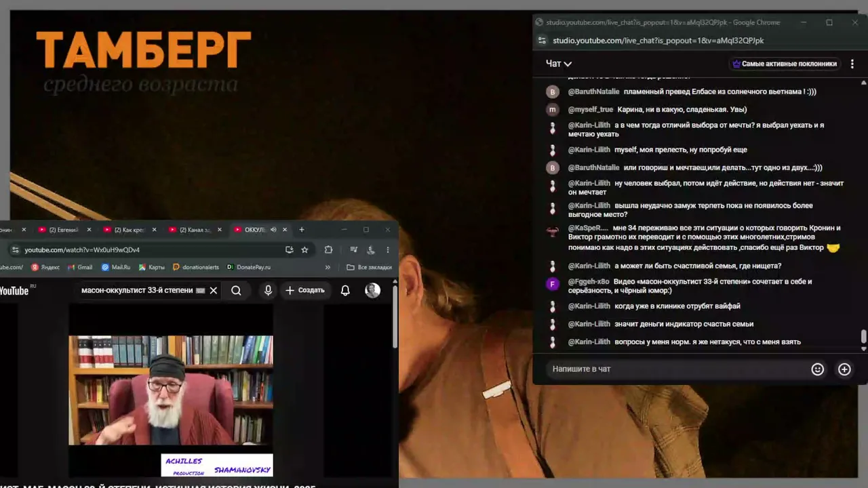The height and width of the screenshot is (488, 868).
Task: Close the '(2) Евгений' tab
Action: tap(89, 230)
